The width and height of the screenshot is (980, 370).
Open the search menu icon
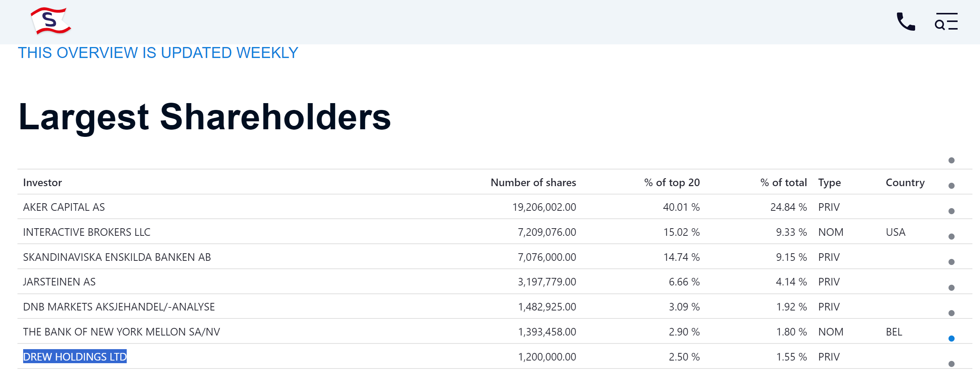click(x=946, y=21)
